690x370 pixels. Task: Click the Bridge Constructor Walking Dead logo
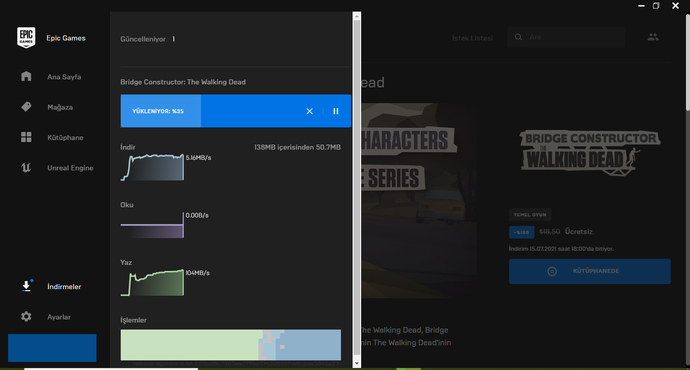click(x=590, y=152)
